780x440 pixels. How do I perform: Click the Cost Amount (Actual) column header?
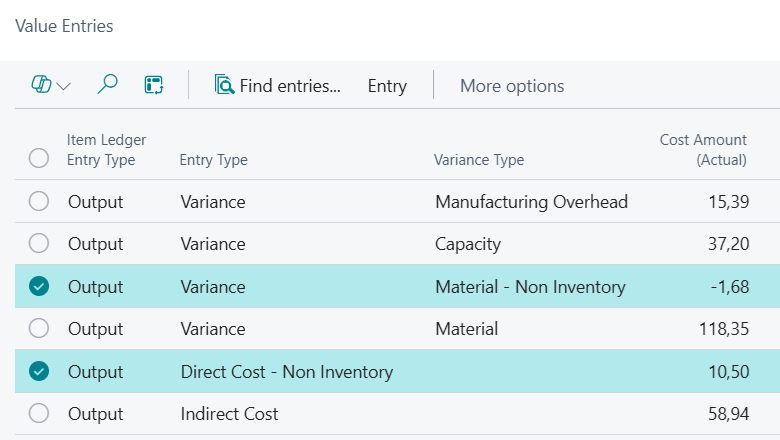tap(703, 150)
